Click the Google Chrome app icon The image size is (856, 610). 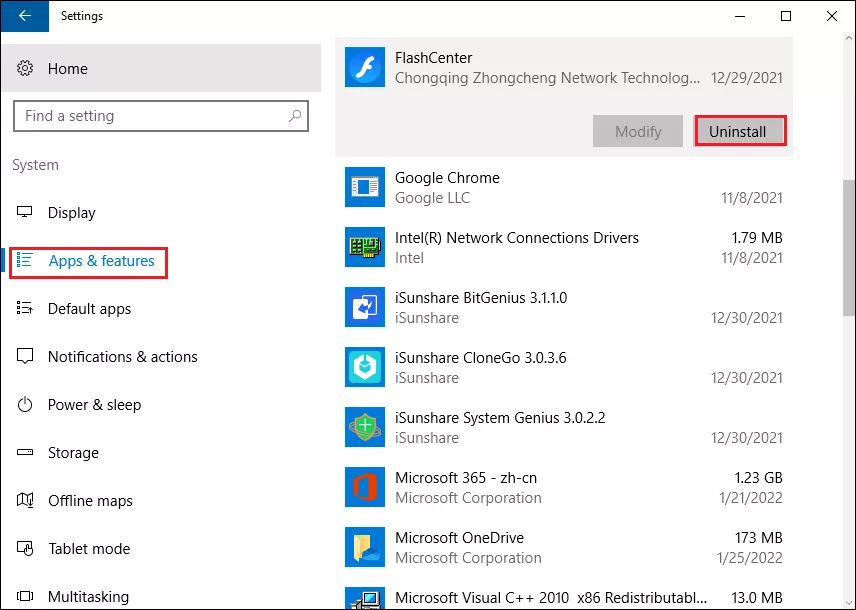click(365, 187)
